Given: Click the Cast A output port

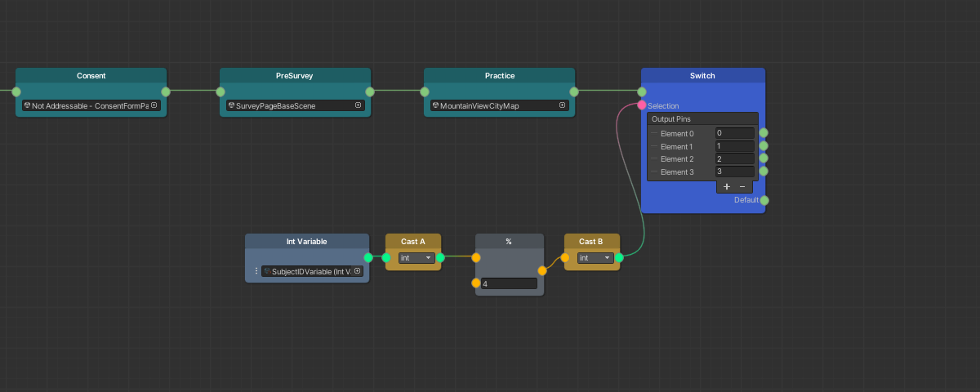Looking at the screenshot, I should coord(440,257).
